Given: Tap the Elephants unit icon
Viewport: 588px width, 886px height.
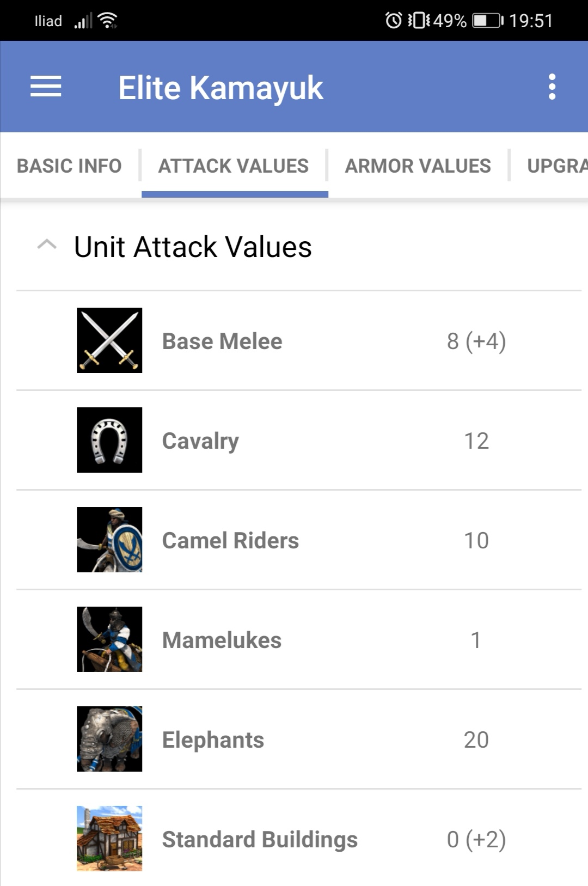Looking at the screenshot, I should click(x=109, y=739).
